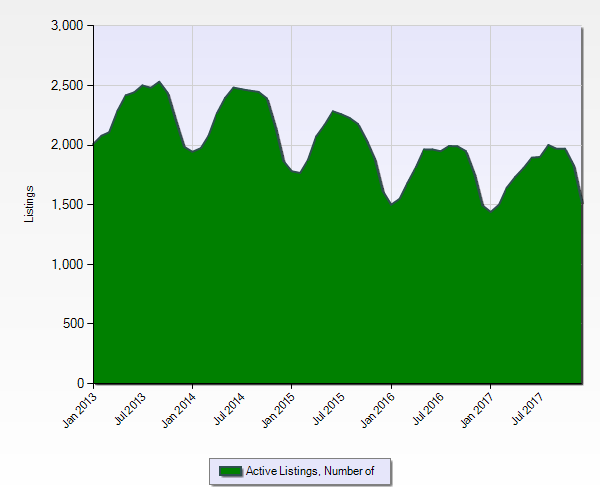Click the 2,000 y-axis label
The height and width of the screenshot is (500, 600).
[67, 145]
